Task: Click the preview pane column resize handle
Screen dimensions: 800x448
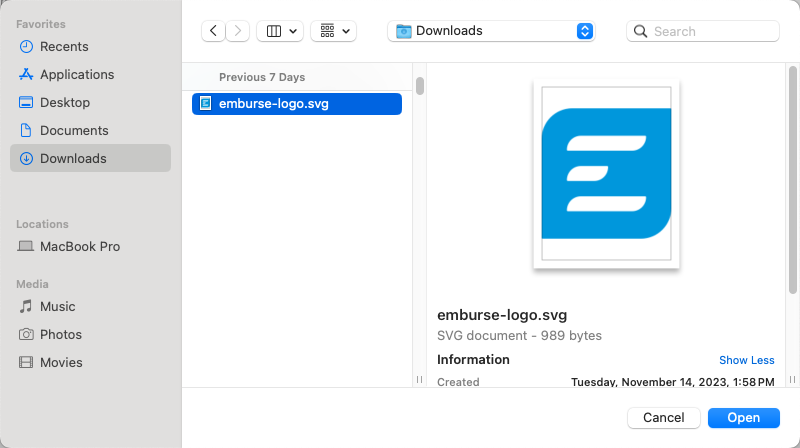Action: (x=792, y=379)
